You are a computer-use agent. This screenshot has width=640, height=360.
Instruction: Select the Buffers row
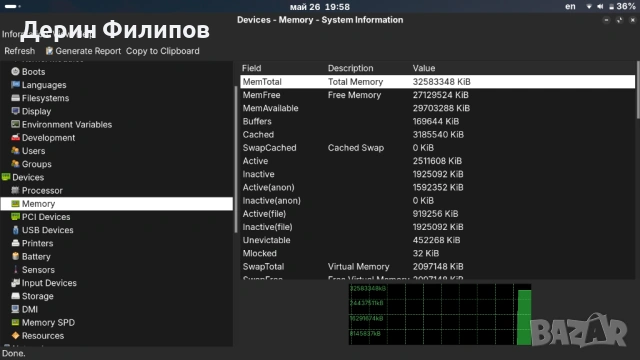click(x=438, y=121)
